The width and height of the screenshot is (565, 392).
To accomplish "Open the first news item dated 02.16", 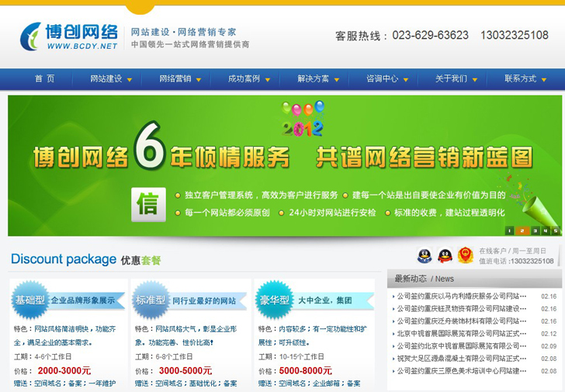I will pyautogui.click(x=462, y=297).
